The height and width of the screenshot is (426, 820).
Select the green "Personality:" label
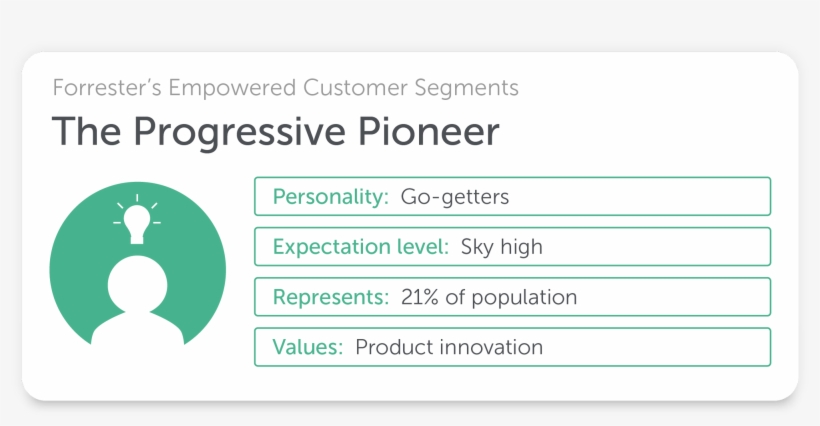click(x=330, y=197)
